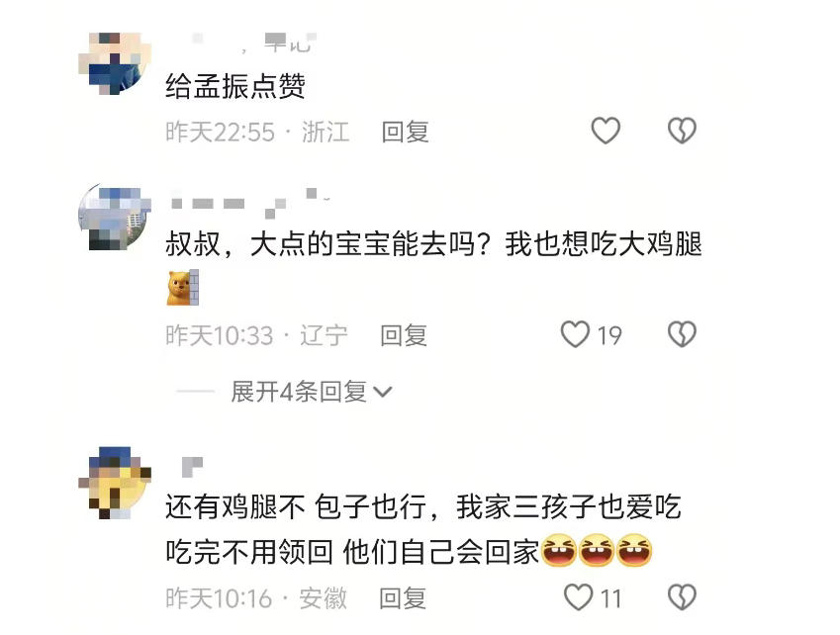Viewport: 840px width, 635px height.
Task: Reply to the Zhejiang comment
Action: click(x=406, y=132)
